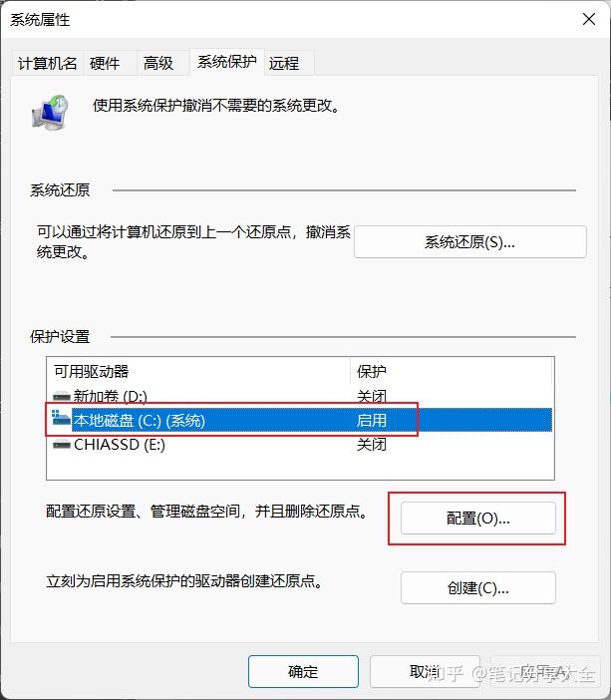Image resolution: width=611 pixels, height=700 pixels.
Task: Click the 系统还原(S)... button
Action: click(x=470, y=242)
